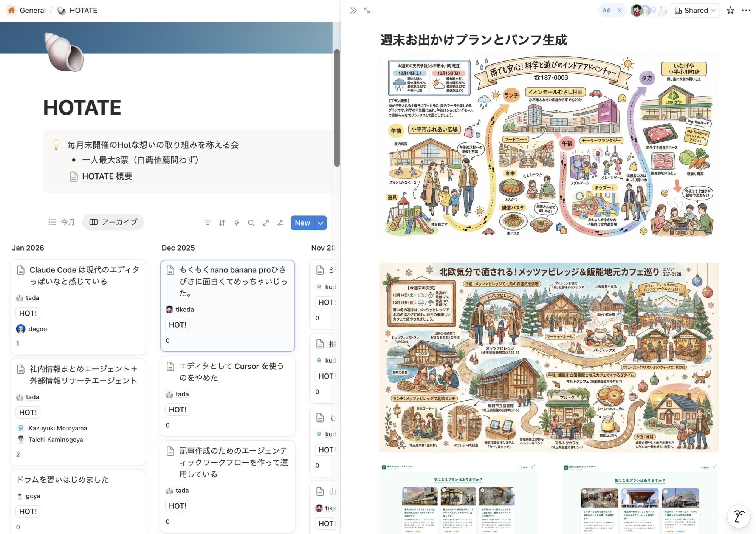The image size is (756, 534).
Task: Open the 雨でも安心 indoor adventure infographic image
Action: pyautogui.click(x=549, y=147)
